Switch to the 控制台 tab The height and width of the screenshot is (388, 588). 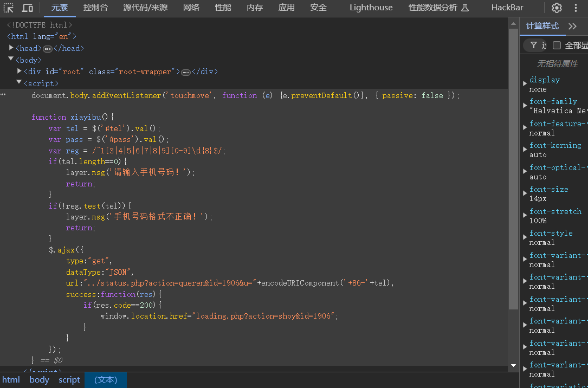[x=95, y=8]
